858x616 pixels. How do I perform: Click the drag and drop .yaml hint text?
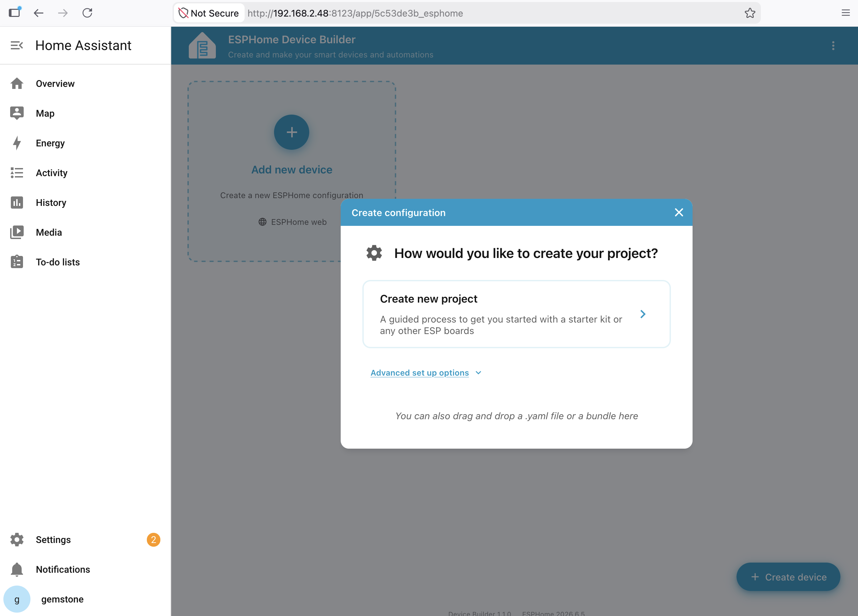coord(516,416)
